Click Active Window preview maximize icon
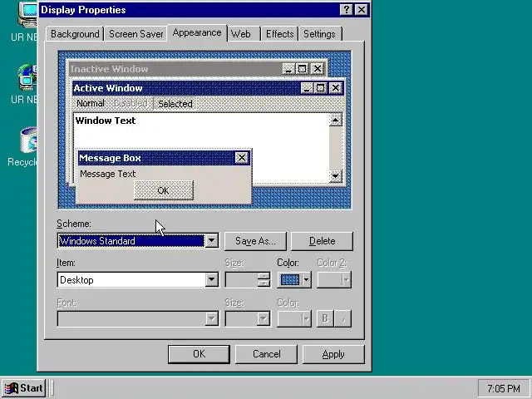 pyautogui.click(x=320, y=88)
